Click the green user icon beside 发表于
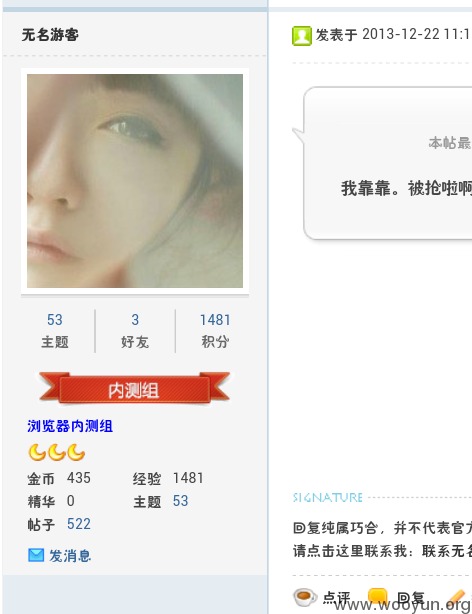The width and height of the screenshot is (472, 614). pos(302,36)
